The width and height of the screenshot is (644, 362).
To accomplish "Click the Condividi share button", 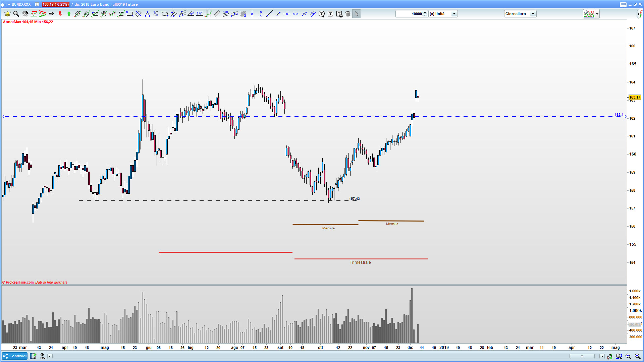I will (x=15, y=356).
